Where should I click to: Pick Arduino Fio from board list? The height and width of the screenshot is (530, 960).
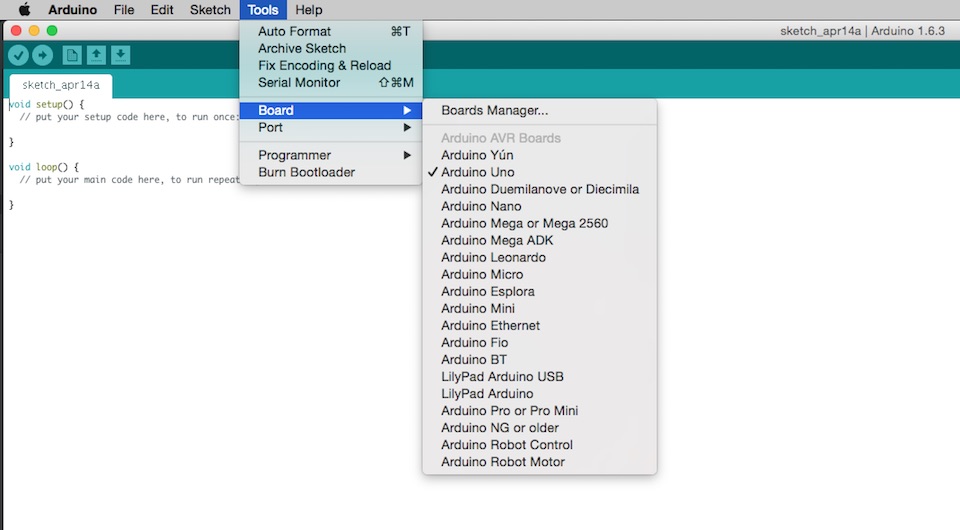539,343
